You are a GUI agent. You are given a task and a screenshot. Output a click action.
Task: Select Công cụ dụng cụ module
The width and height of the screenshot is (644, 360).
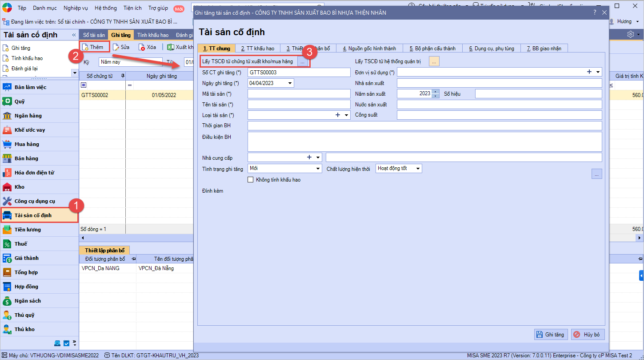[x=35, y=201]
